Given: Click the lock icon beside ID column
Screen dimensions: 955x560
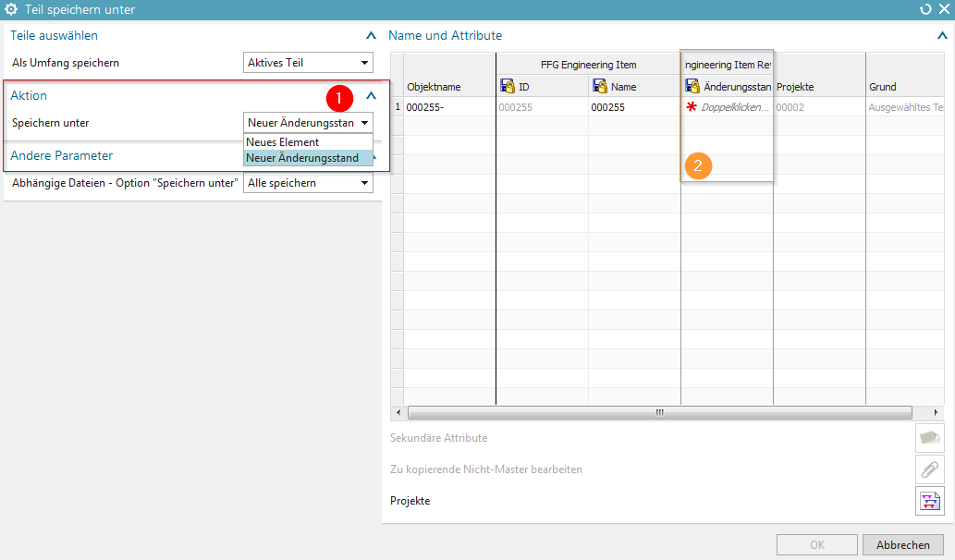Looking at the screenshot, I should (x=508, y=86).
